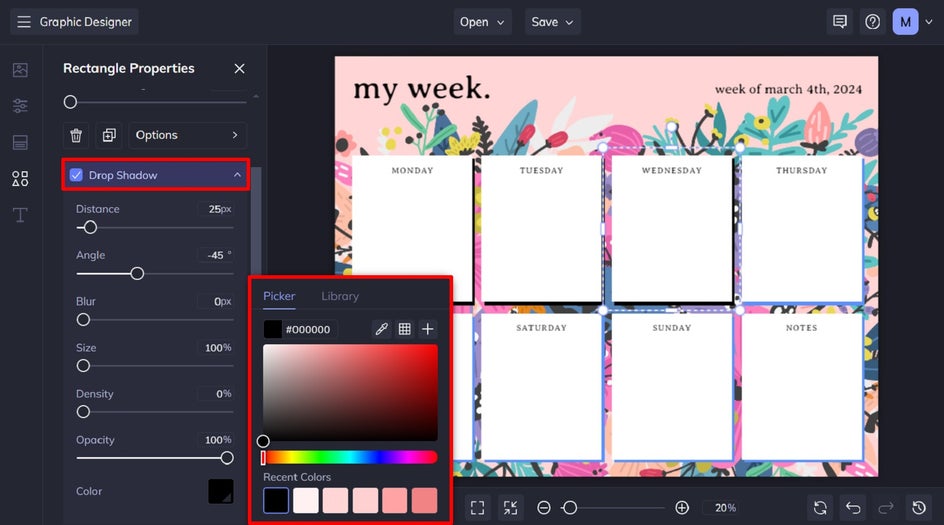Zoom out with the minus icon
944x525 pixels.
(544, 508)
